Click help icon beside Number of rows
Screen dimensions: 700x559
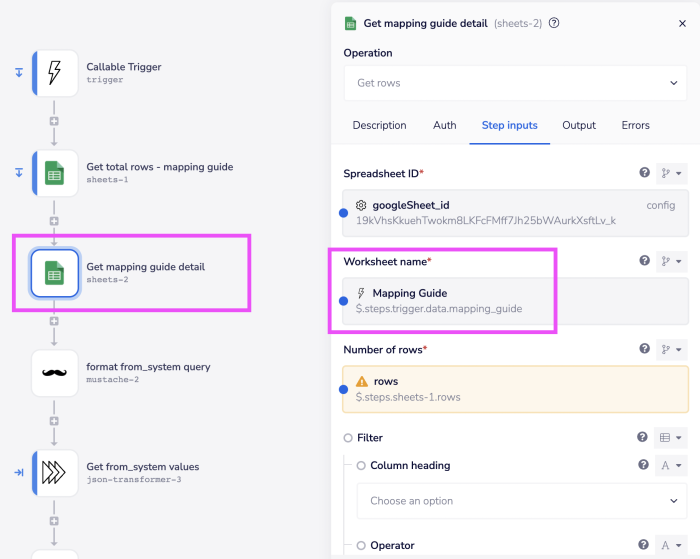645,349
